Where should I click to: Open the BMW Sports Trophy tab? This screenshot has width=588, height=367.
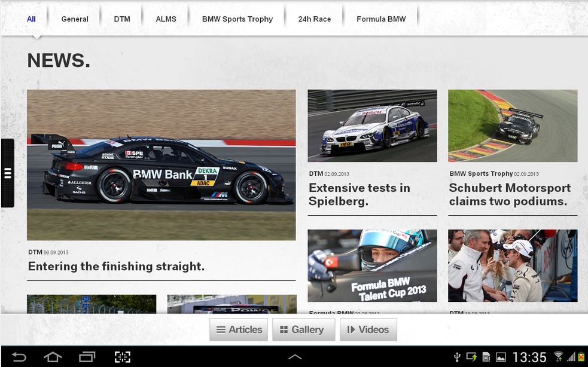pos(237,19)
